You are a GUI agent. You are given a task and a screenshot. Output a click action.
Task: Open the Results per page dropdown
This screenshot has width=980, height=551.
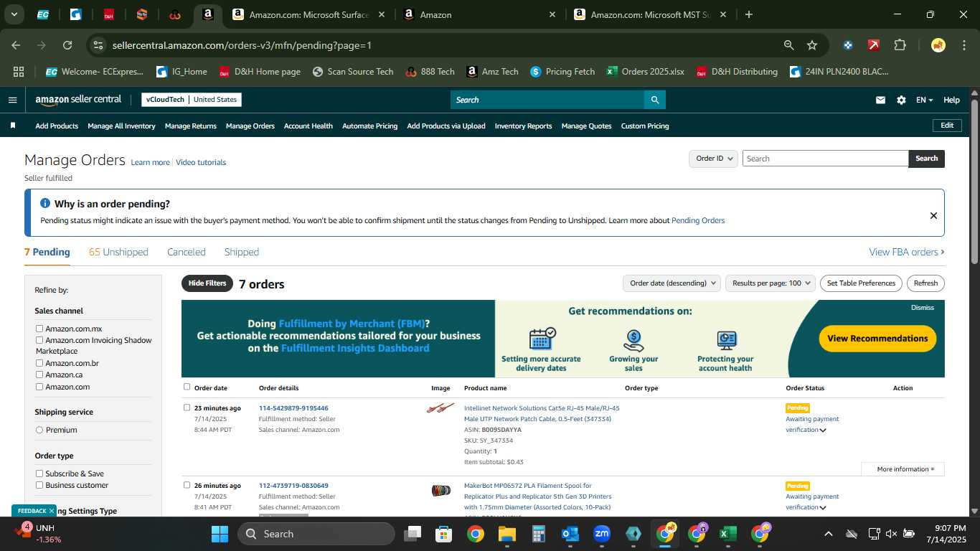pos(771,283)
